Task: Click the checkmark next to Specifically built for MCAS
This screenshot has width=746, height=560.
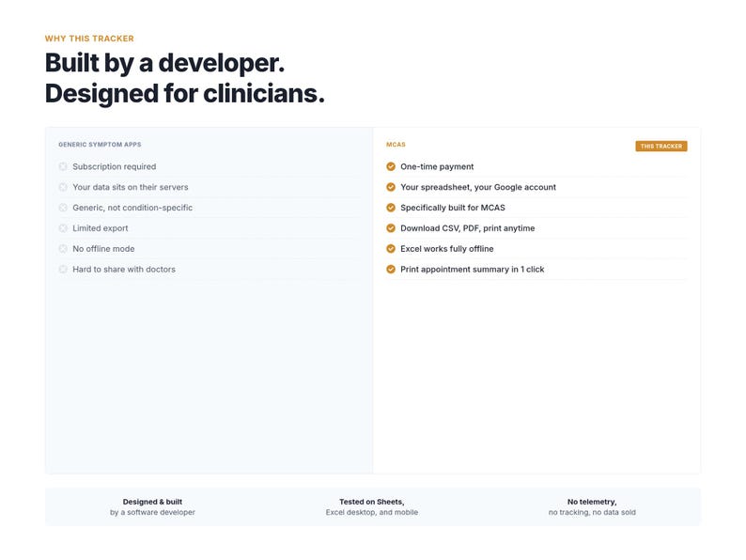Action: tap(391, 208)
